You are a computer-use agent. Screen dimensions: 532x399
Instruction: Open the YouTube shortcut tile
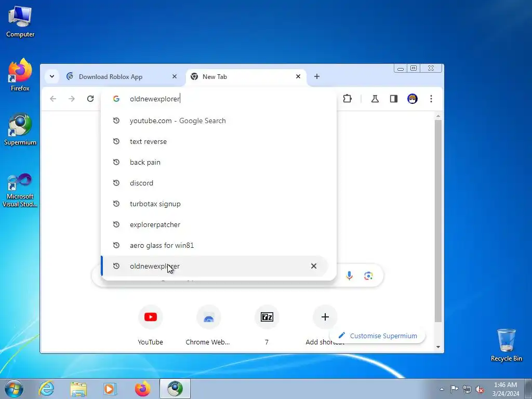pyautogui.click(x=150, y=317)
